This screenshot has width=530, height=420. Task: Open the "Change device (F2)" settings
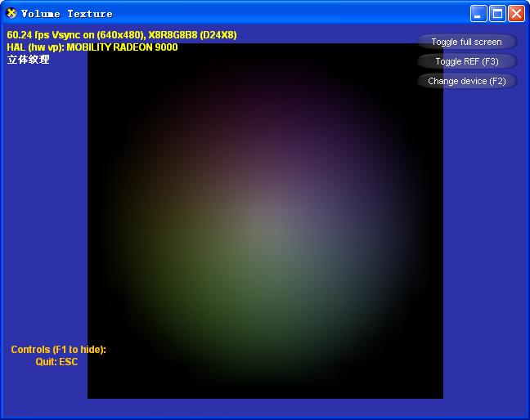coord(466,81)
